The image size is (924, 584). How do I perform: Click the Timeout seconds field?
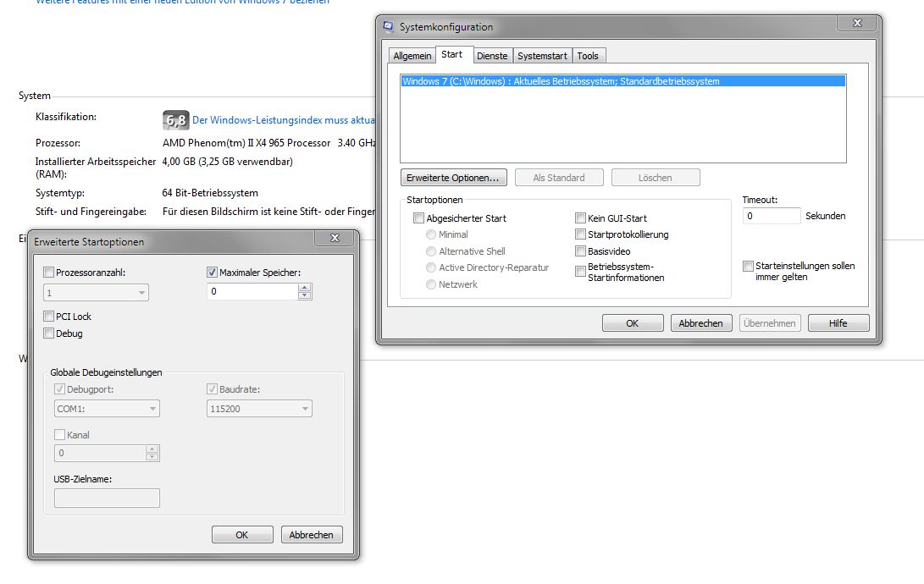772,216
